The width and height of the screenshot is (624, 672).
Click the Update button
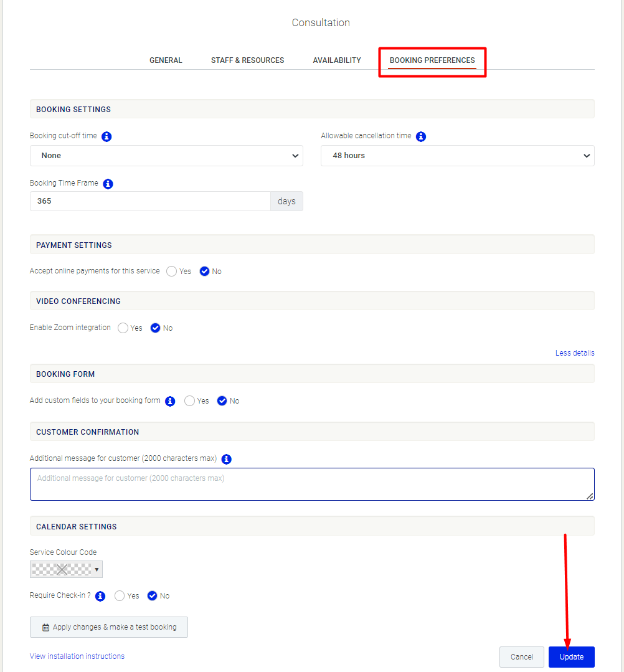pyautogui.click(x=571, y=656)
